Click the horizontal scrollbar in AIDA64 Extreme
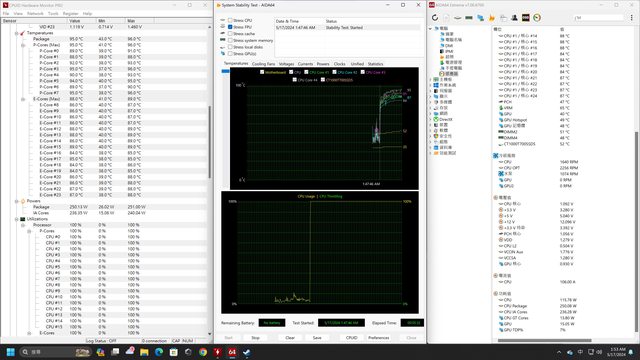Screen dimensions: 640x360 [544, 340]
